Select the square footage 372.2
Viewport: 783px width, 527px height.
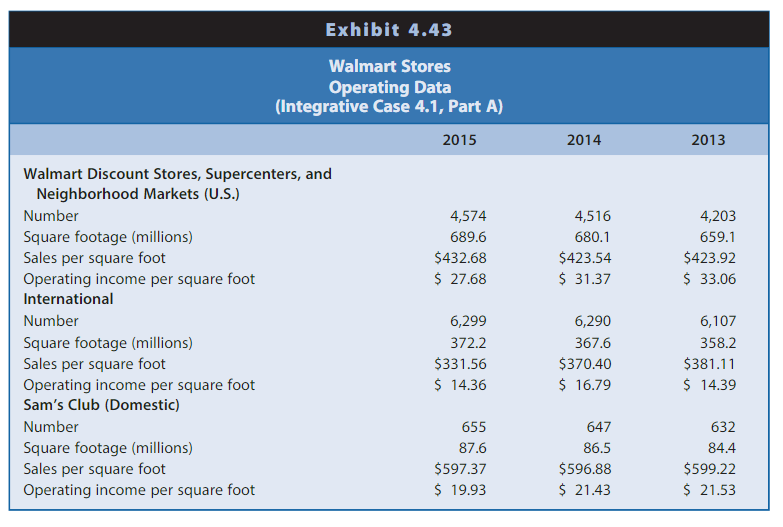468,343
